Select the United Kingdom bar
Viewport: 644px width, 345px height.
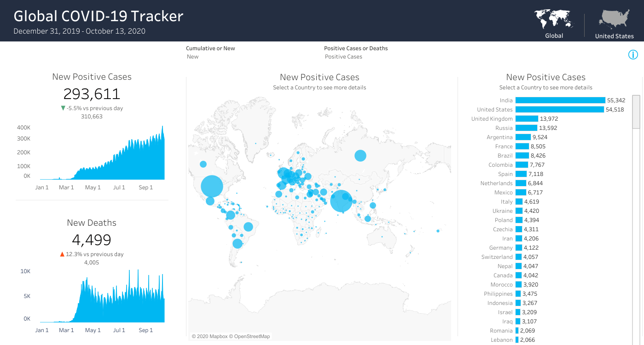click(527, 119)
